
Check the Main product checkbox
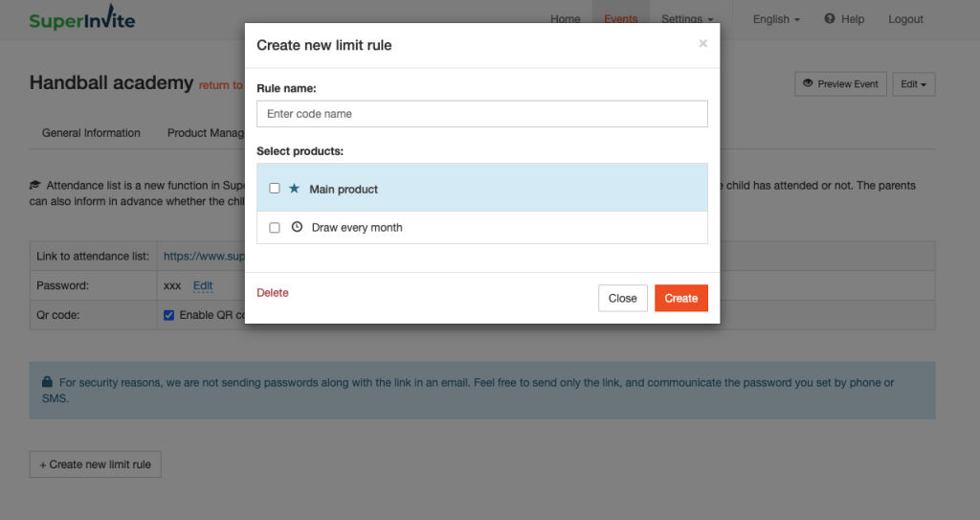(x=275, y=189)
